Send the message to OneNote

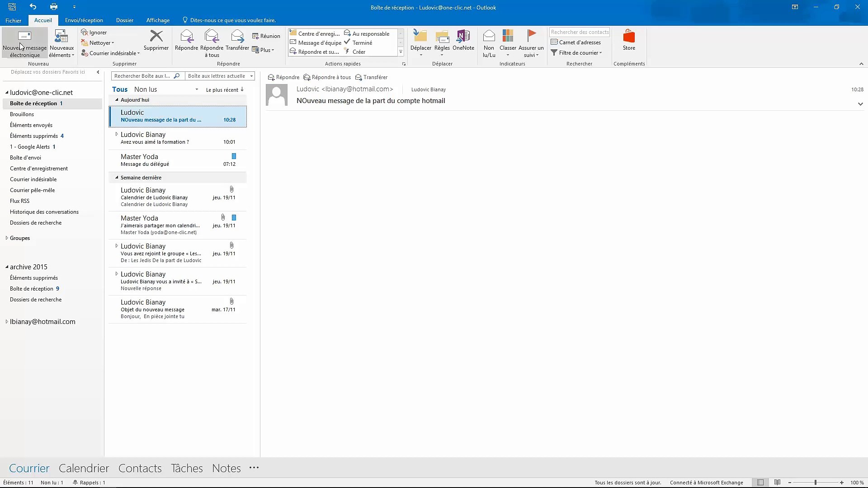463,43
